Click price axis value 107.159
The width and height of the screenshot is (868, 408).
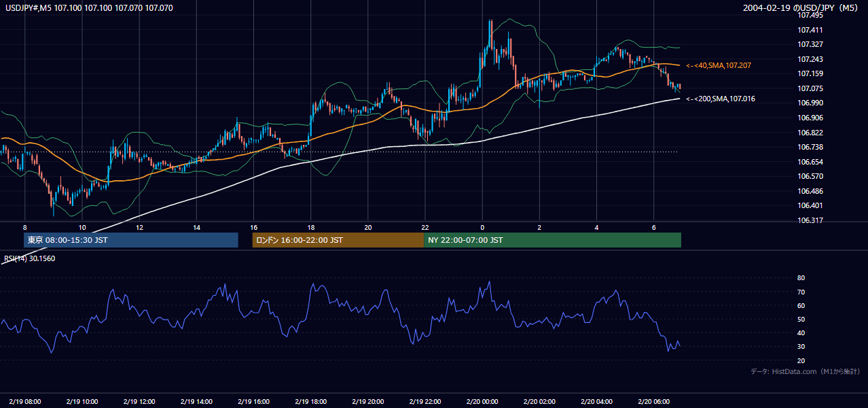pyautogui.click(x=810, y=73)
